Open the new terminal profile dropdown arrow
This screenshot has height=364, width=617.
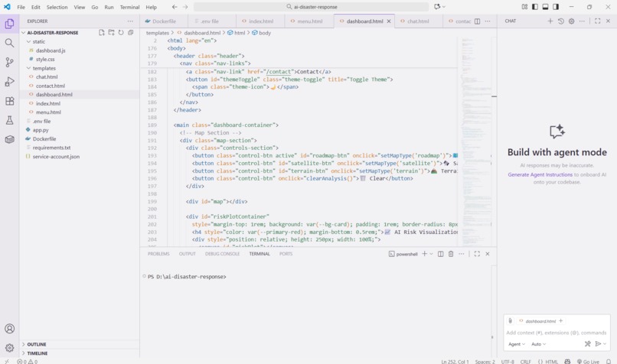click(431, 254)
